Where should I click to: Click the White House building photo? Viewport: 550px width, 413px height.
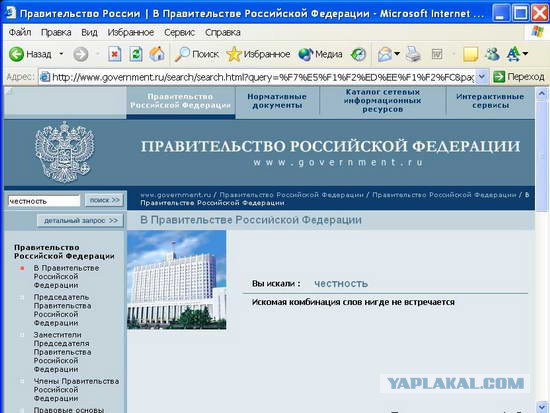[x=176, y=280]
